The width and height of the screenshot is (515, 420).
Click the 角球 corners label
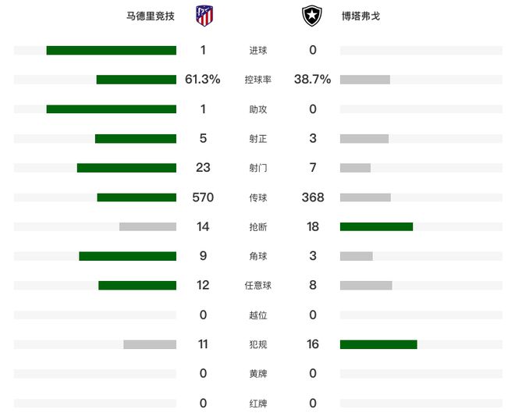tap(257, 256)
